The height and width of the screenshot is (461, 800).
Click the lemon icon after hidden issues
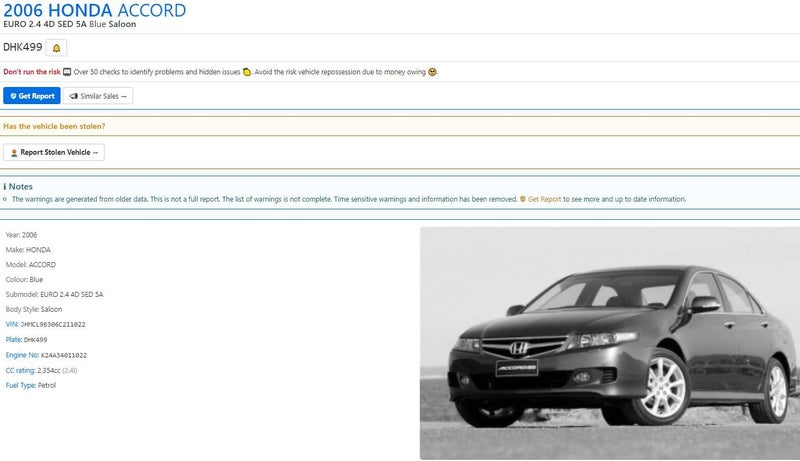click(246, 72)
